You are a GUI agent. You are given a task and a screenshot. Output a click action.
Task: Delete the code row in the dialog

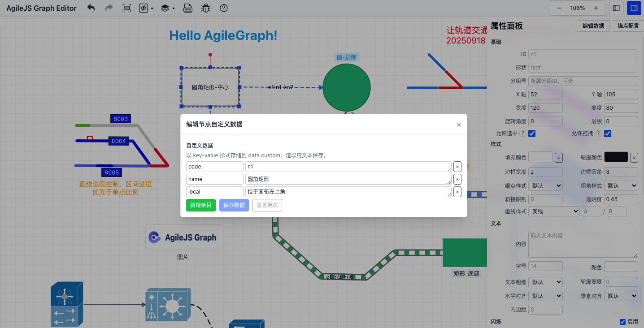pyautogui.click(x=457, y=167)
